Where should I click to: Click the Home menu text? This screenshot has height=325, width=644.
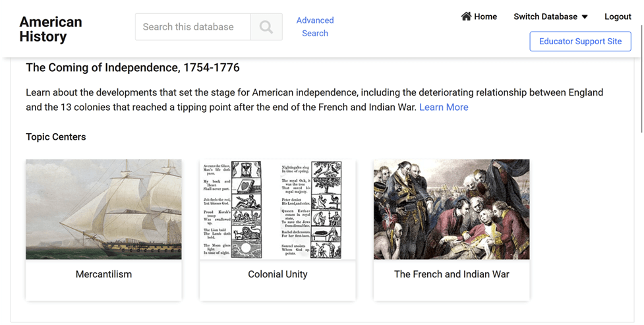point(486,16)
